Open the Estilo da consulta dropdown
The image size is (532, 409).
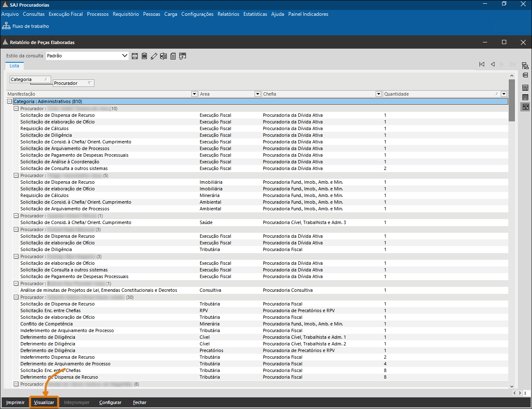pyautogui.click(x=124, y=56)
